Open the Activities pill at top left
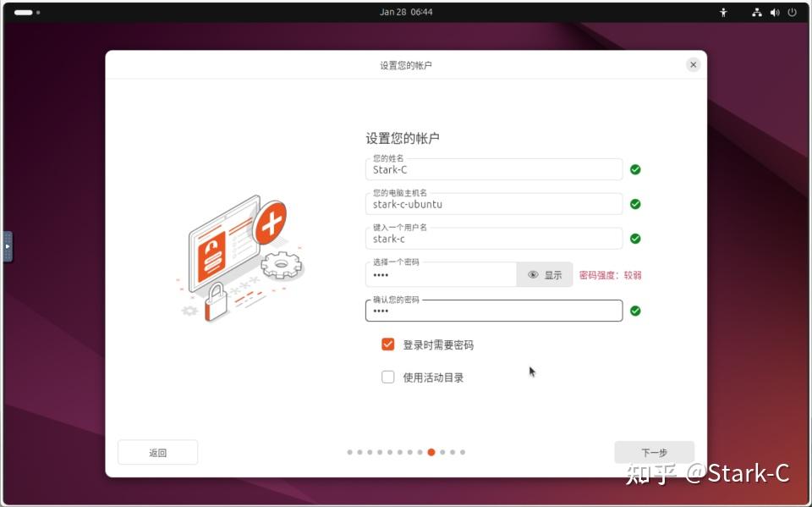Viewport: 812px width, 507px height. [27, 13]
